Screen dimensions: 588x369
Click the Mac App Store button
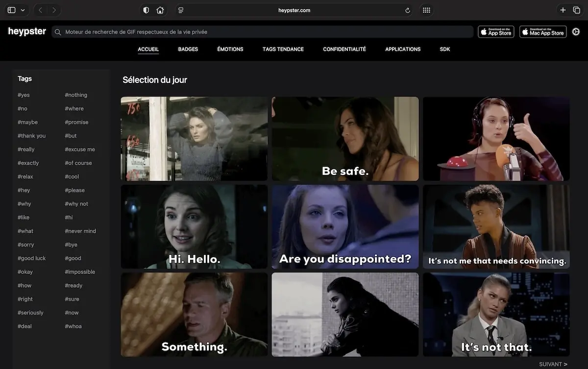click(x=543, y=32)
